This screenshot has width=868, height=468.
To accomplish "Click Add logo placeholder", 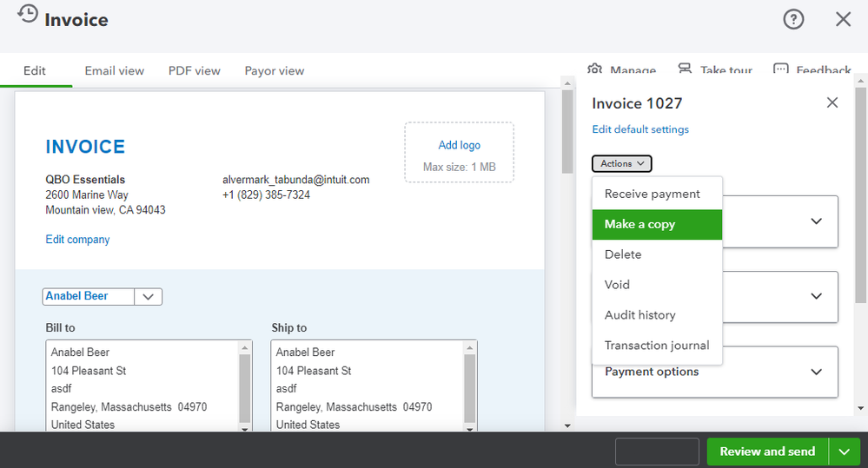I will pyautogui.click(x=459, y=153).
